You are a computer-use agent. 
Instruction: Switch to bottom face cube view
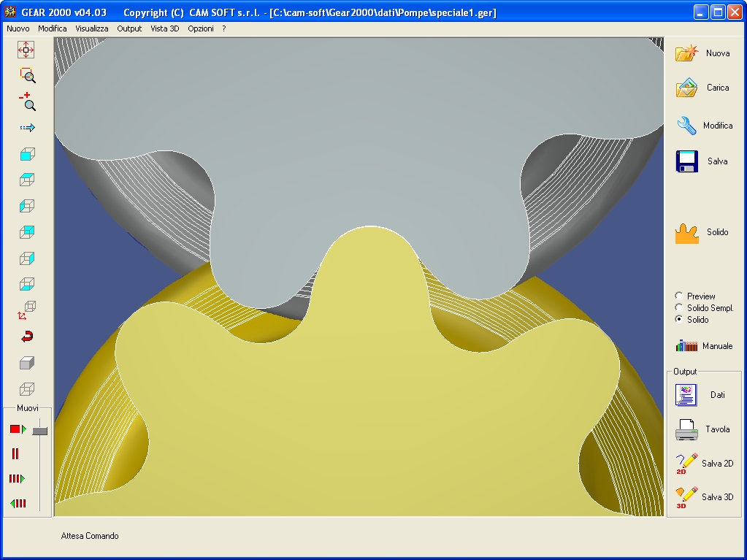(27, 284)
